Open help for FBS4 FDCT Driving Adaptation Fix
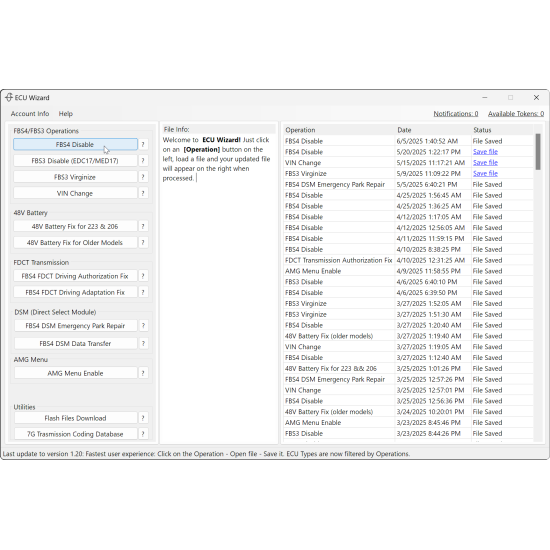 (143, 292)
